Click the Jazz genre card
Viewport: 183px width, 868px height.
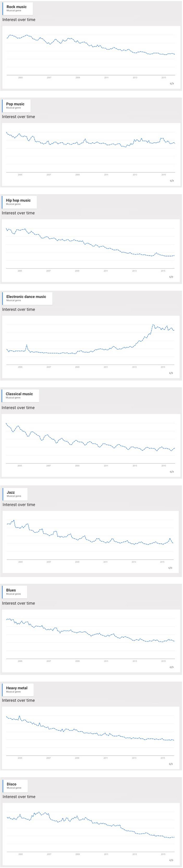click(x=15, y=494)
